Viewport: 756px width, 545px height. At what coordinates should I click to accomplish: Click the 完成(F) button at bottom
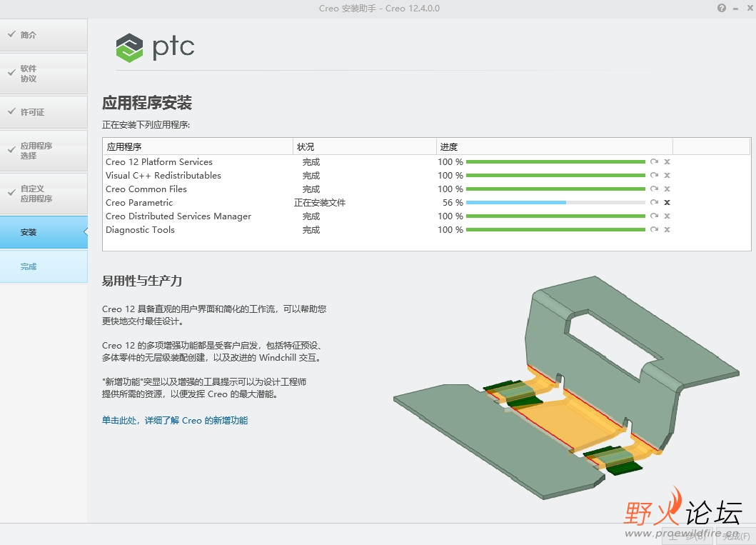coord(735,536)
